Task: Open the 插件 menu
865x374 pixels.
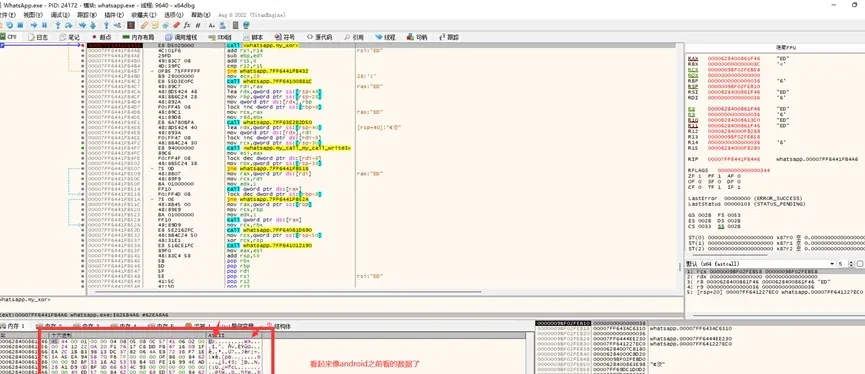Action: pyautogui.click(x=114, y=15)
